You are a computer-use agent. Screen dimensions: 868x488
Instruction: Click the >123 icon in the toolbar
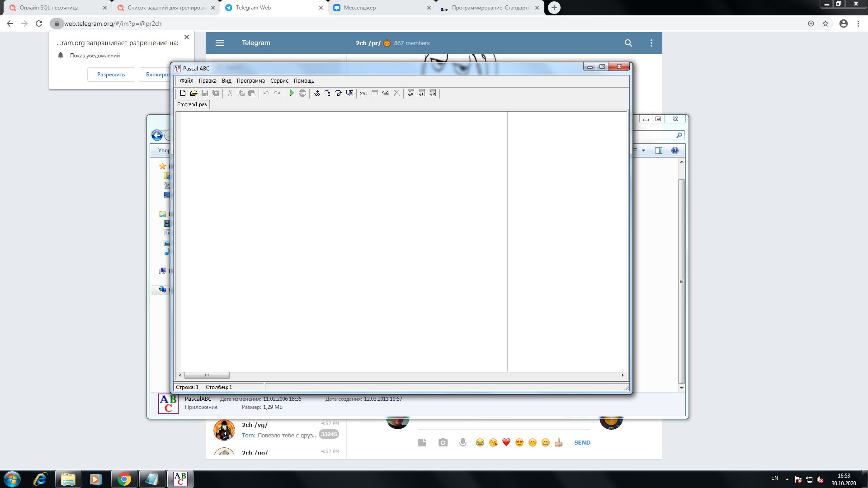coord(364,93)
